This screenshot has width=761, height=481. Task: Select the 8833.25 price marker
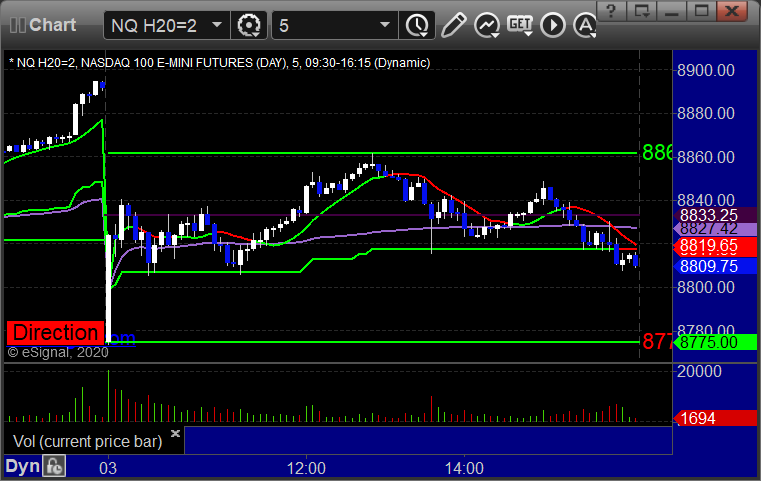click(x=715, y=215)
